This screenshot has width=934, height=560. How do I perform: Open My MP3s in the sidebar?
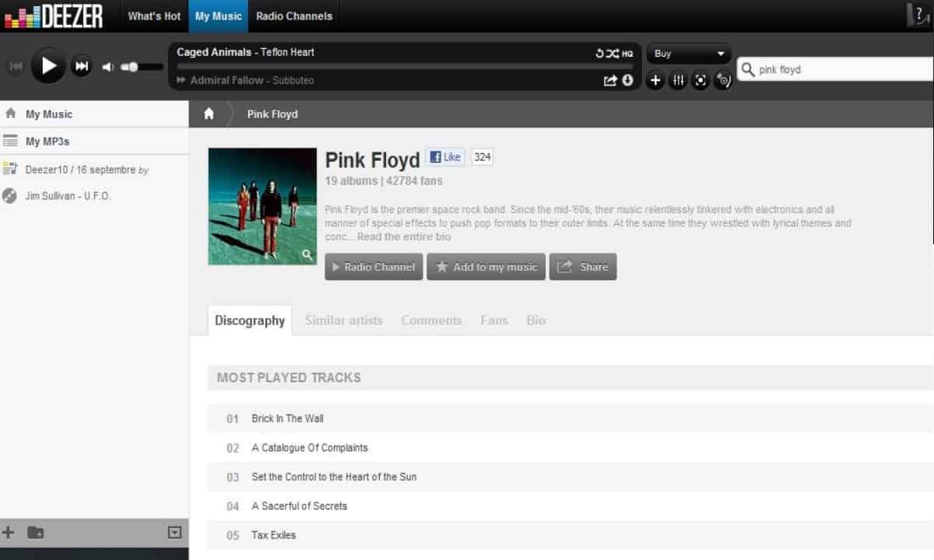[x=94, y=142]
